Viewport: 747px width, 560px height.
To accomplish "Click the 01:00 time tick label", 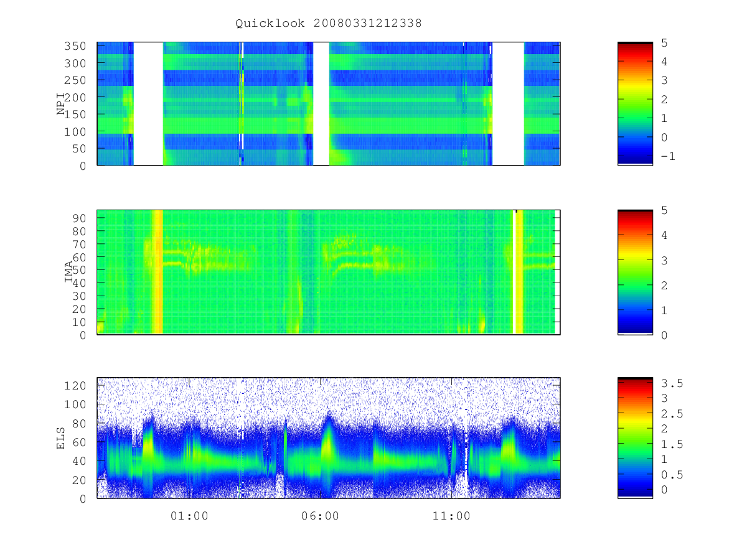I will (x=189, y=516).
